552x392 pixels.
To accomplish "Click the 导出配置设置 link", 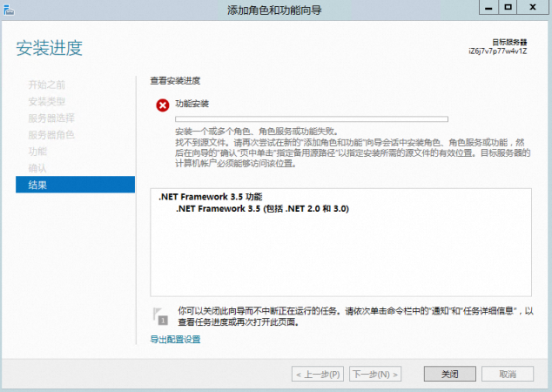I will coord(175,340).
